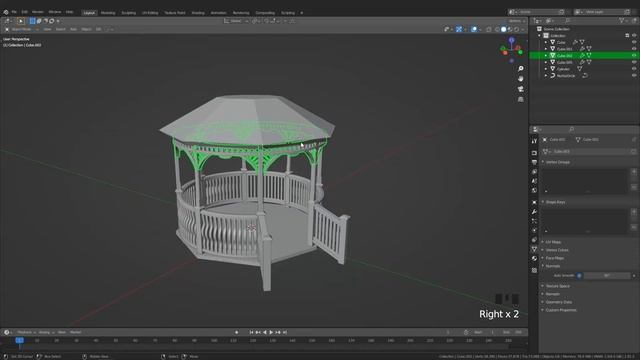Viewport: 640px width, 360px height.
Task: Open the viewport Add menu
Action: tap(73, 29)
